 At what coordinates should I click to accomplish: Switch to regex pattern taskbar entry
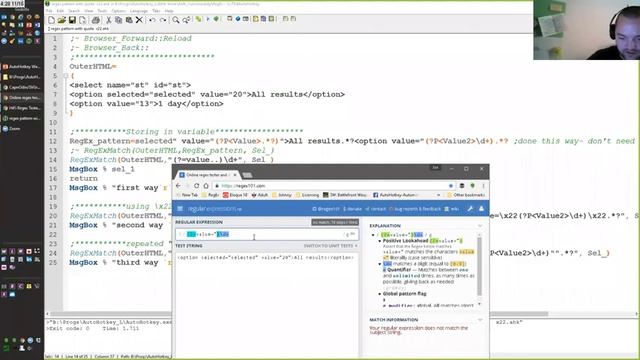[x=21, y=118]
